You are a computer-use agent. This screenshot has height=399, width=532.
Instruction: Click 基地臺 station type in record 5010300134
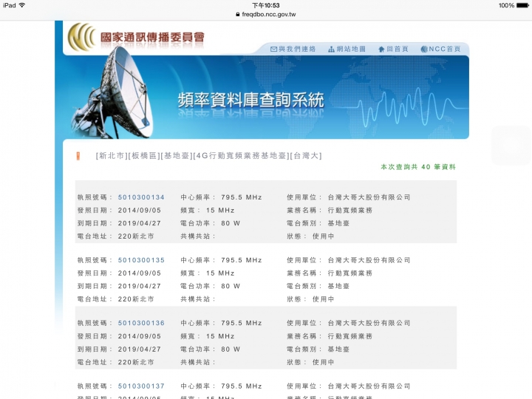tap(338, 223)
